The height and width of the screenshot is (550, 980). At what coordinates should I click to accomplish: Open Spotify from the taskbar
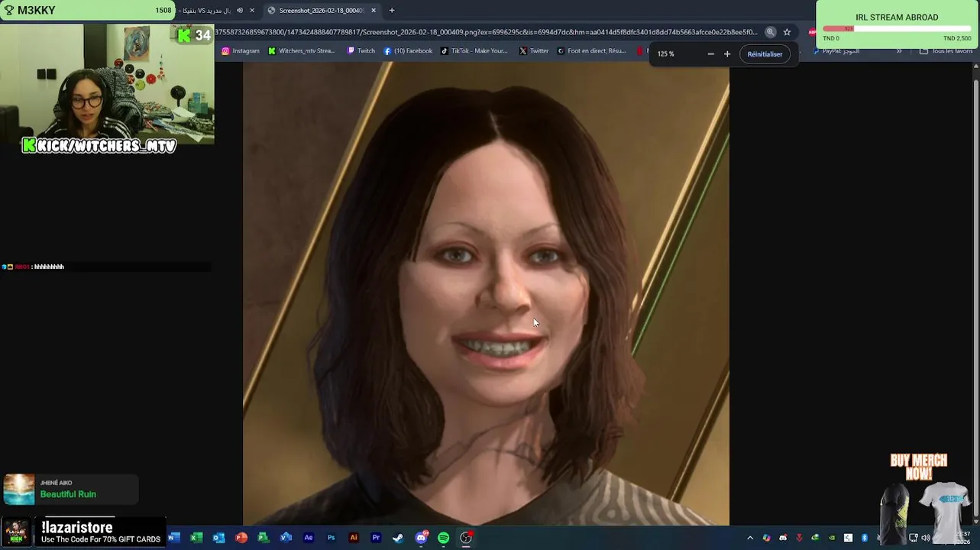[x=444, y=538]
